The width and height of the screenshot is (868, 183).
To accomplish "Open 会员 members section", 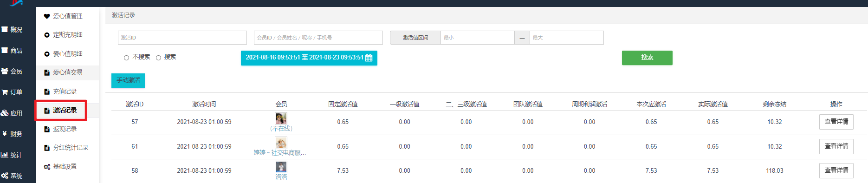I will [12, 71].
